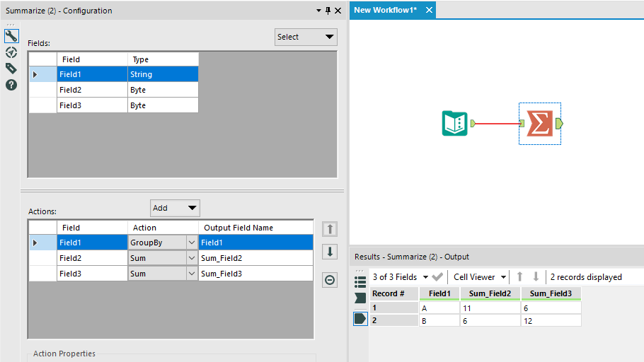Viewport: 644px width, 362px height.
Task: Select cell A in record 1
Action: [439, 308]
